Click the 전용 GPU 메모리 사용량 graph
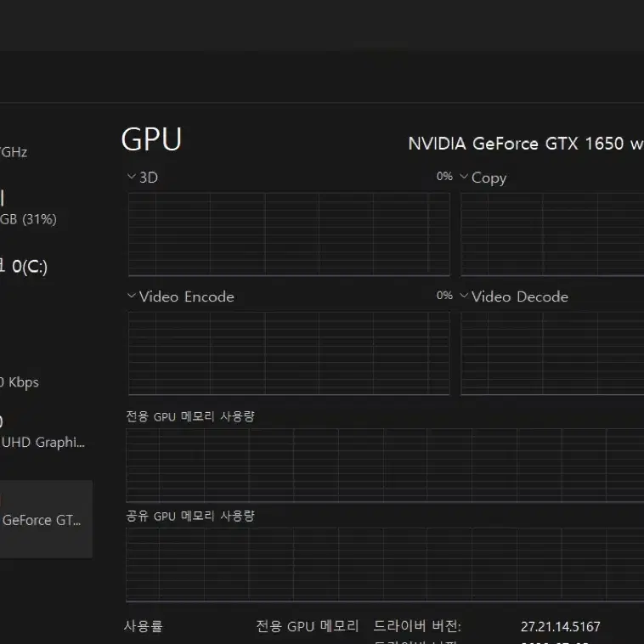The height and width of the screenshot is (644, 644). 385,466
